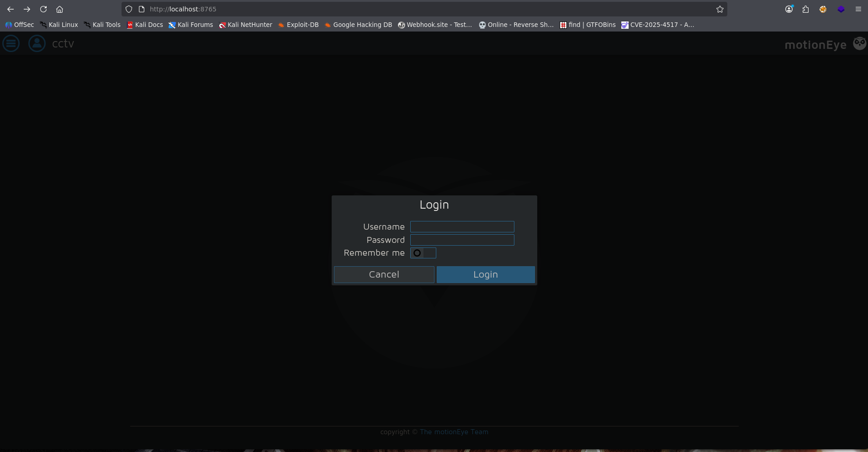Click the Password input field
The image size is (868, 452).
462,240
